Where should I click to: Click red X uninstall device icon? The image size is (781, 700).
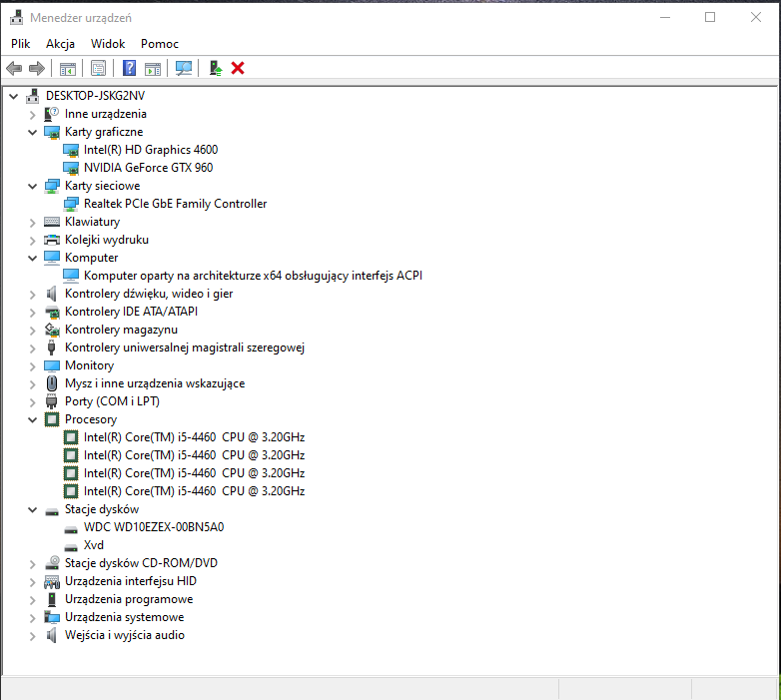(x=238, y=68)
